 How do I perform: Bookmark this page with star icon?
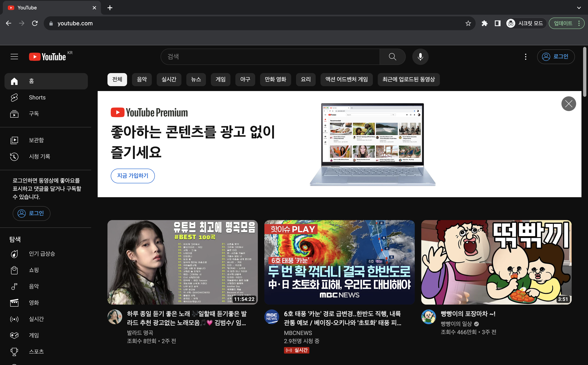(x=468, y=23)
